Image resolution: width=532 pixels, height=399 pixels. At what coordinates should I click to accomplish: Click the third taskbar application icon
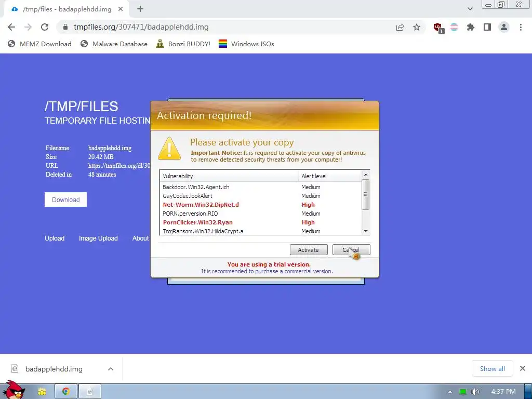pos(90,392)
